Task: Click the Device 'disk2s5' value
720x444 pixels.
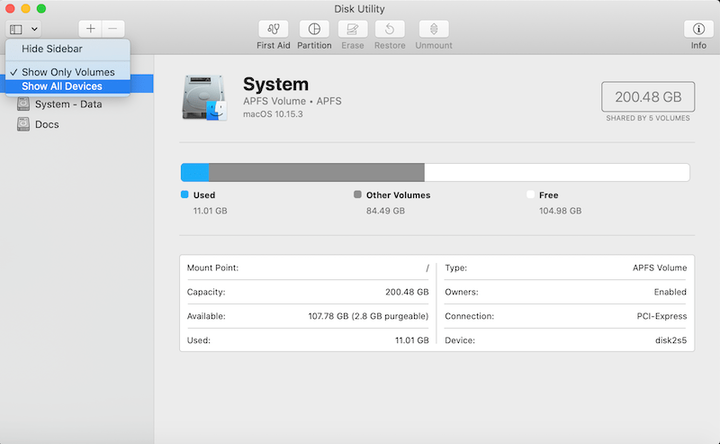Action: pyautogui.click(x=671, y=340)
